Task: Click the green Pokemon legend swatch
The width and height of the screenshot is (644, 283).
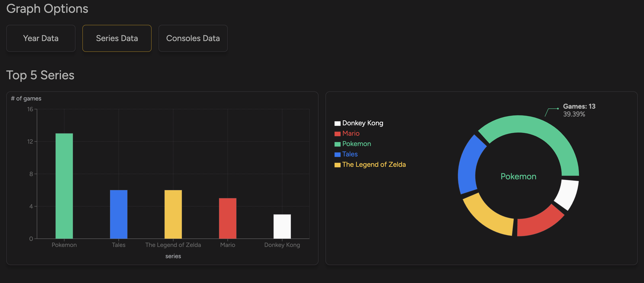Action: pyautogui.click(x=337, y=144)
